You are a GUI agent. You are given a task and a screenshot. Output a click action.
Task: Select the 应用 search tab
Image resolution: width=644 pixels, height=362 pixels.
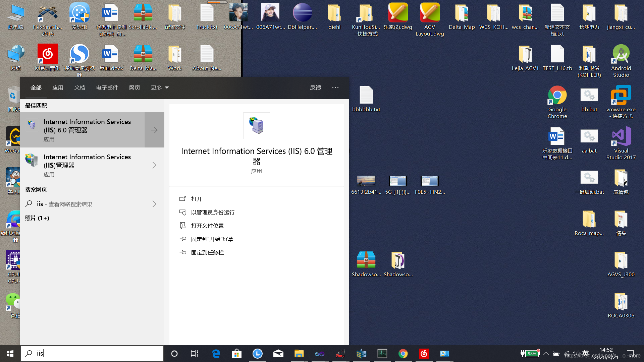[x=58, y=87]
